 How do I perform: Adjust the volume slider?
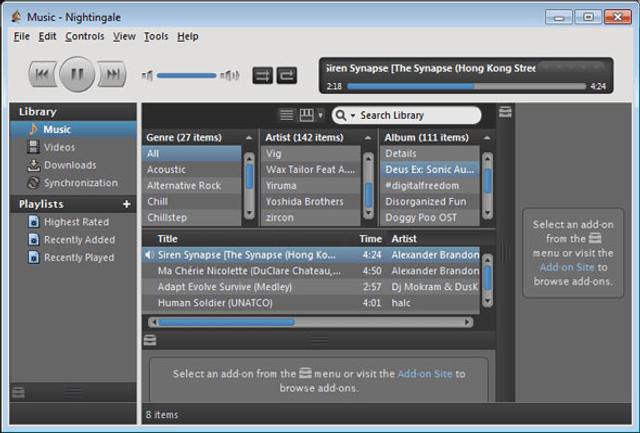(187, 75)
